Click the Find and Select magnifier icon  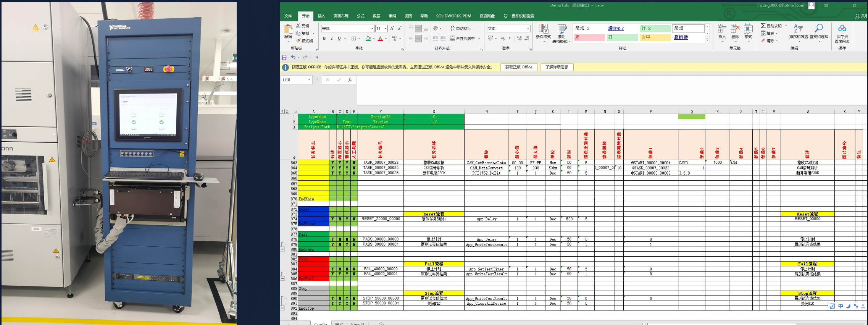(x=818, y=29)
